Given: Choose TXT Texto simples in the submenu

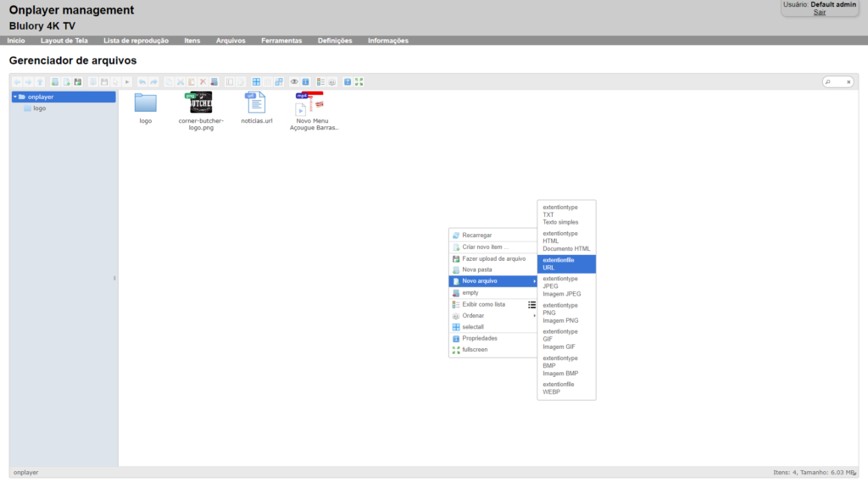Looking at the screenshot, I should click(566, 214).
